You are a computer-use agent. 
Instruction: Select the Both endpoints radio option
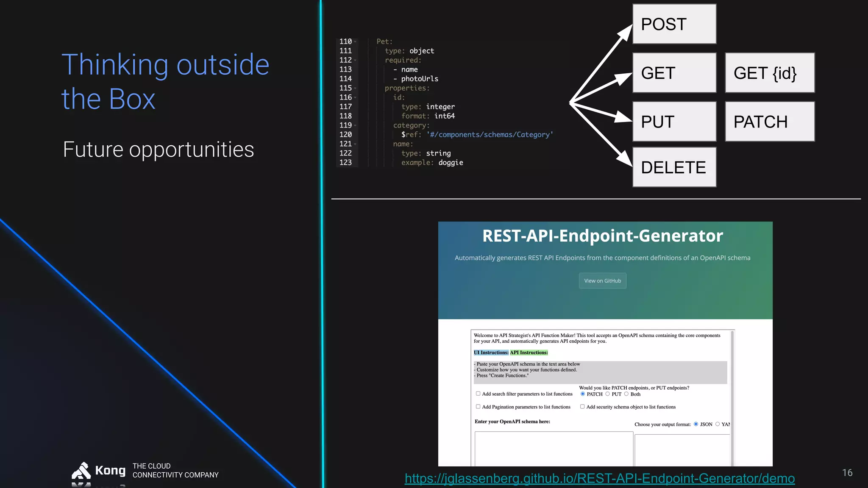point(626,394)
